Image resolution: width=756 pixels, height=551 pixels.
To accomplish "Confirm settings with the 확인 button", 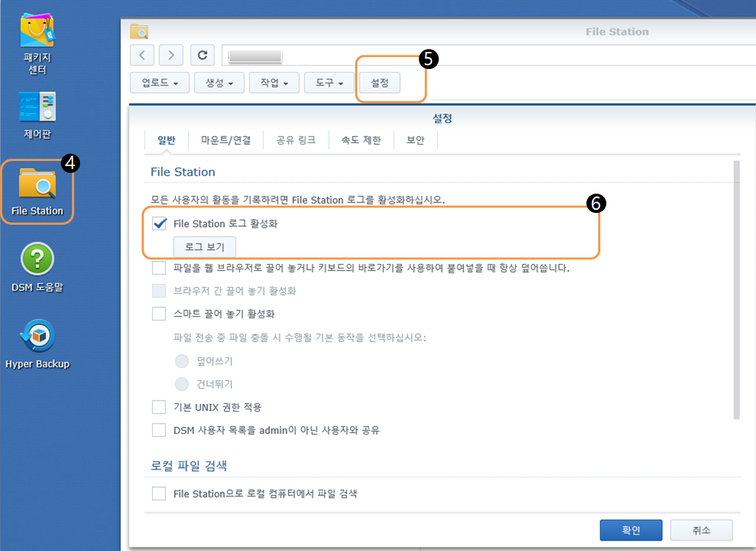I will click(631, 530).
